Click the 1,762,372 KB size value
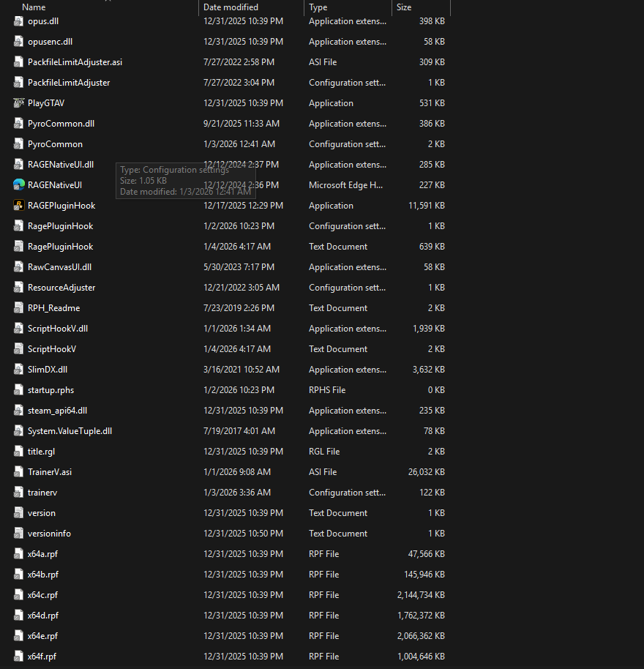This screenshot has width=644, height=669. [x=421, y=615]
